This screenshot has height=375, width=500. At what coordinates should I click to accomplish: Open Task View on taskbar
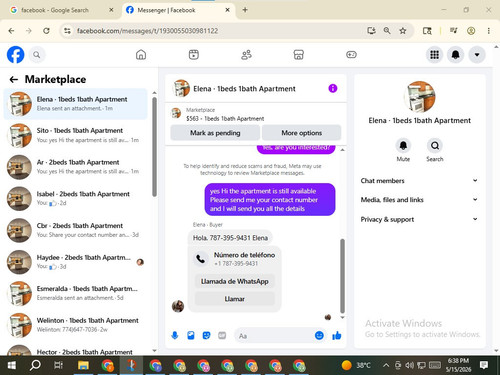(59, 365)
